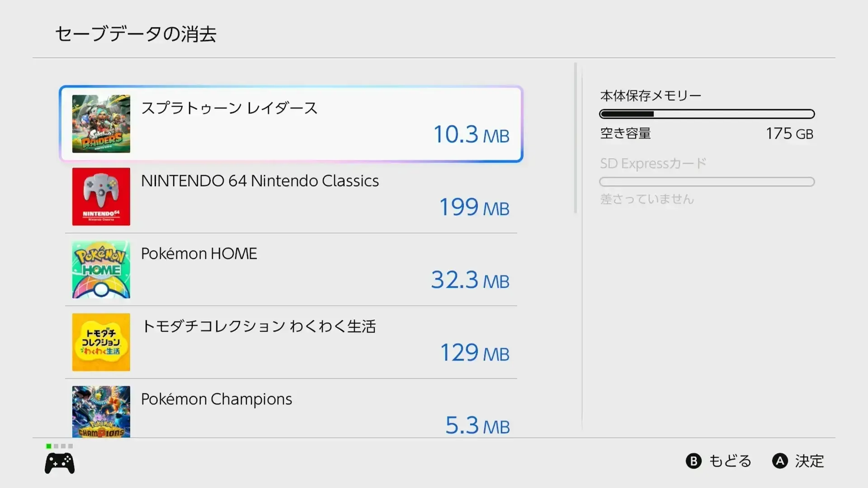Click the A button icon

[780, 461]
